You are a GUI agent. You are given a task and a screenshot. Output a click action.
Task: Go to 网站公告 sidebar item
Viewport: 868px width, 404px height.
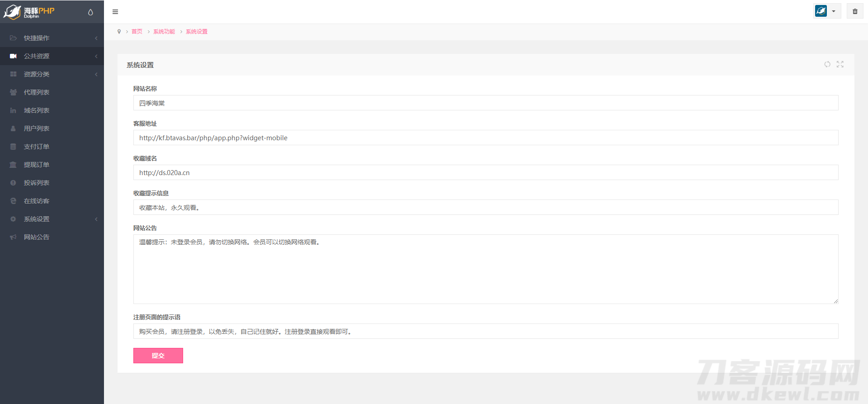(x=37, y=237)
